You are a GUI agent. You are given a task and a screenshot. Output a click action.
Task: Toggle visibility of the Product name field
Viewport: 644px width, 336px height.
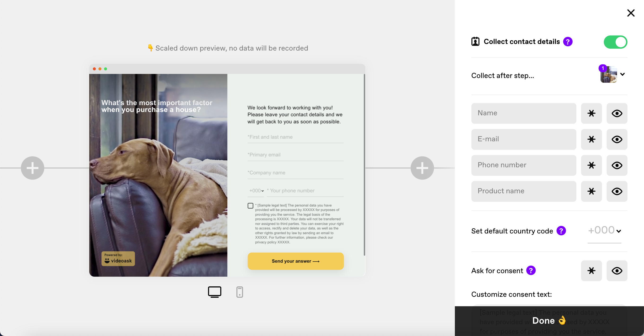[x=617, y=191]
